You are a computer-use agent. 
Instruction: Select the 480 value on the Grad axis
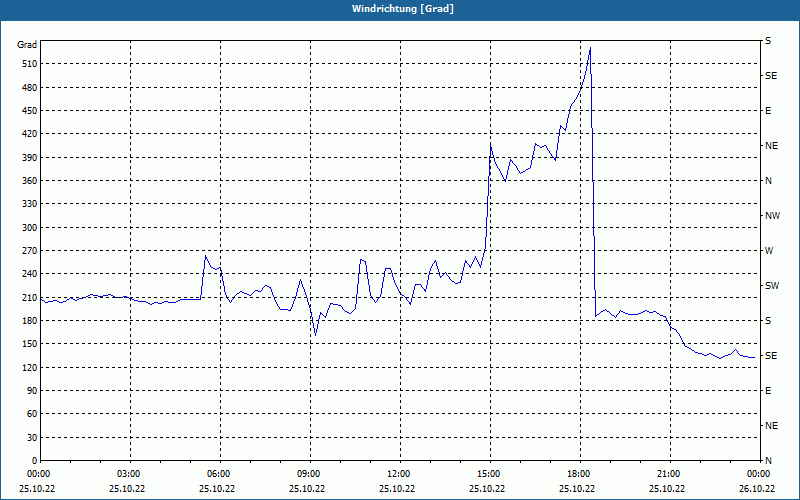[x=29, y=88]
